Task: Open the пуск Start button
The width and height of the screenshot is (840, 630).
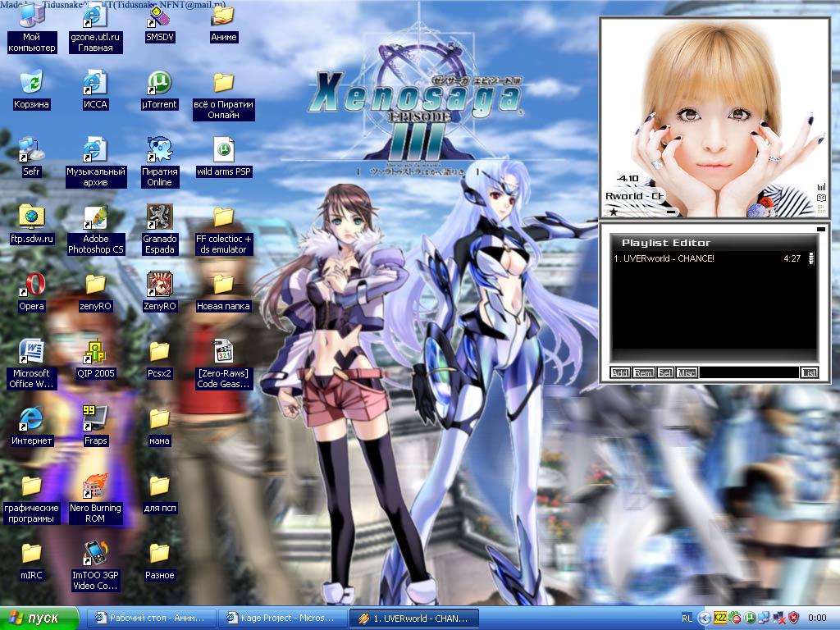Action: 39,619
